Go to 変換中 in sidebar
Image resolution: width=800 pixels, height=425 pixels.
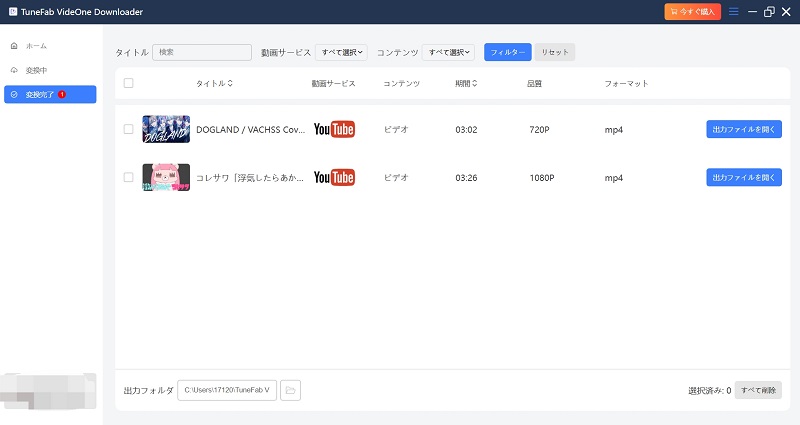36,70
